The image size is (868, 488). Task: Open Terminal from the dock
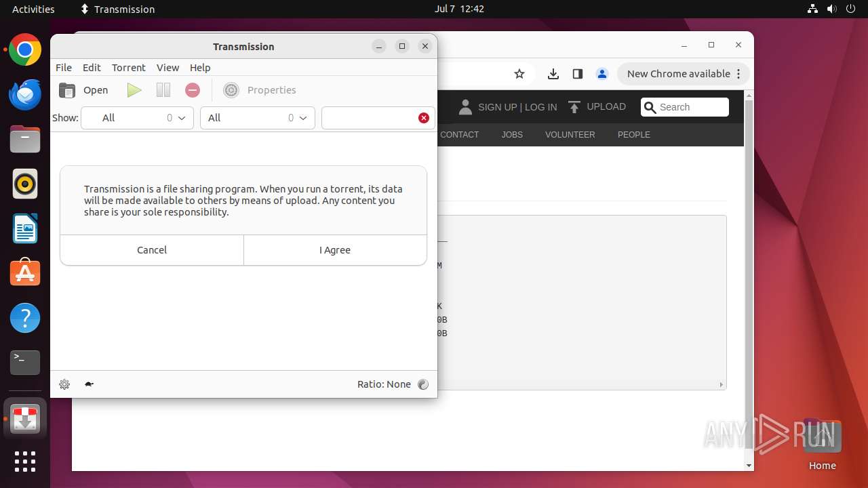[x=25, y=363]
